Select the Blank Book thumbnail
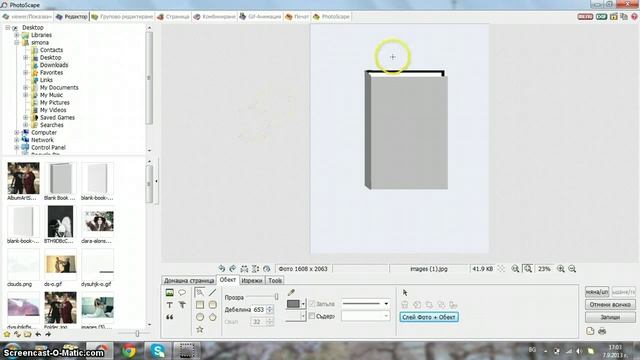Image resolution: width=640 pixels, height=360 pixels. coord(60,182)
